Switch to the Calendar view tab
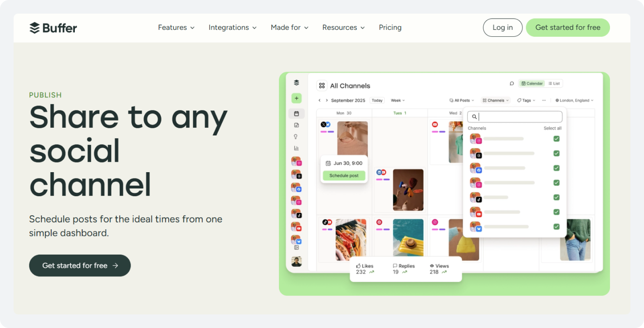 [532, 83]
